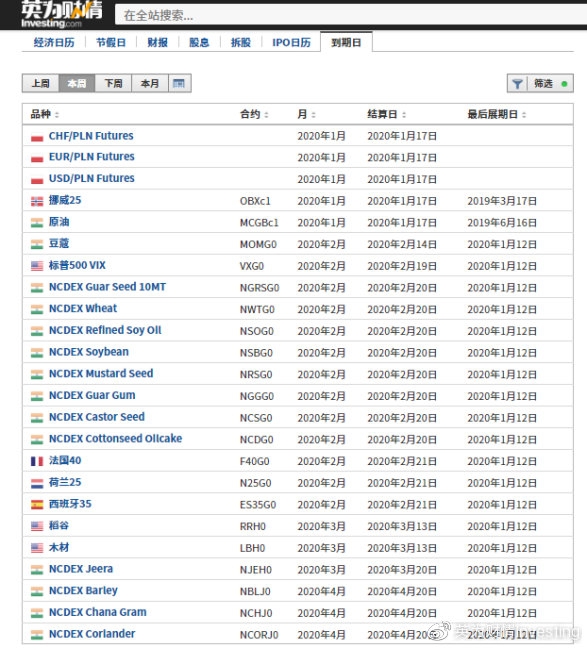Show next week with 下周 button
587x649 pixels.
point(113,83)
